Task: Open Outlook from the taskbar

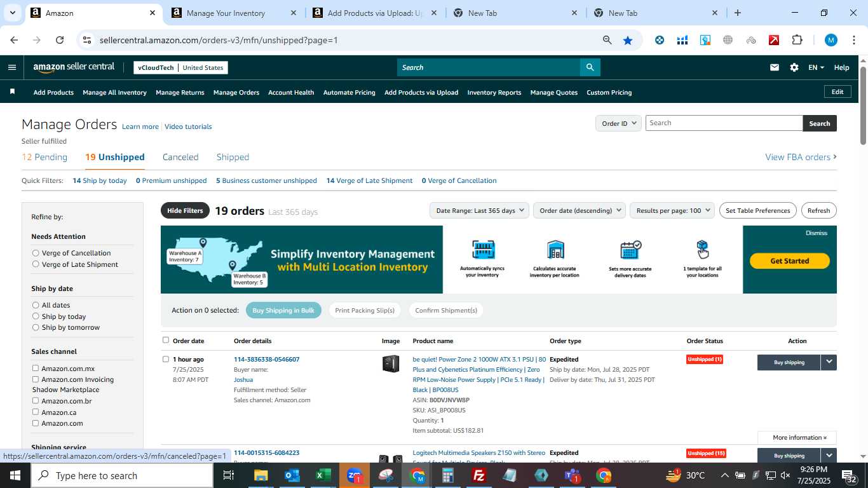Action: pos(292,475)
